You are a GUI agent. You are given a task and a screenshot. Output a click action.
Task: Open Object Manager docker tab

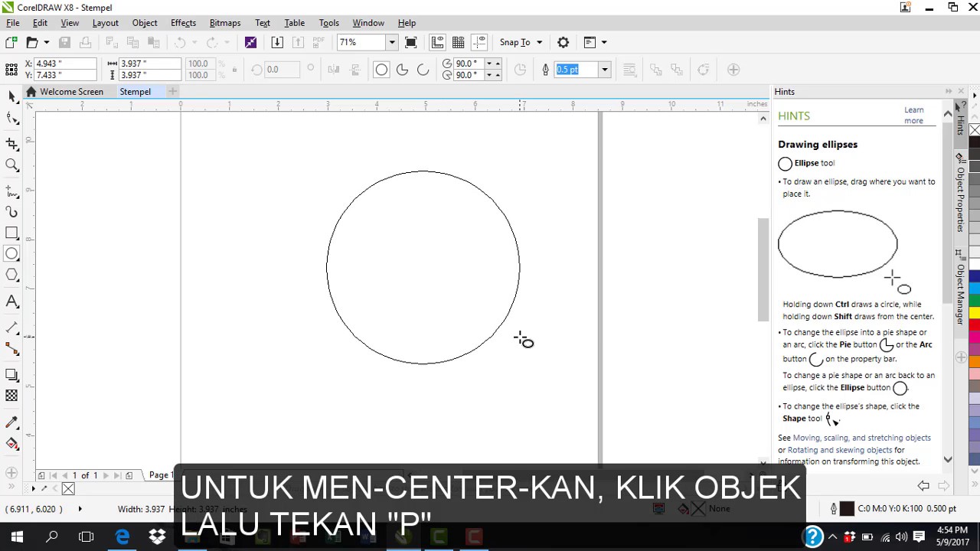pyautogui.click(x=959, y=287)
